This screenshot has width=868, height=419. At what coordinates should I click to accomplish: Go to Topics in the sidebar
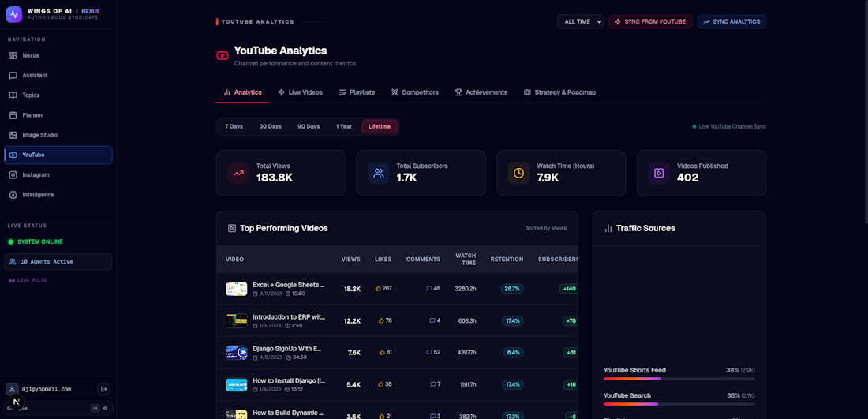[x=58, y=95]
